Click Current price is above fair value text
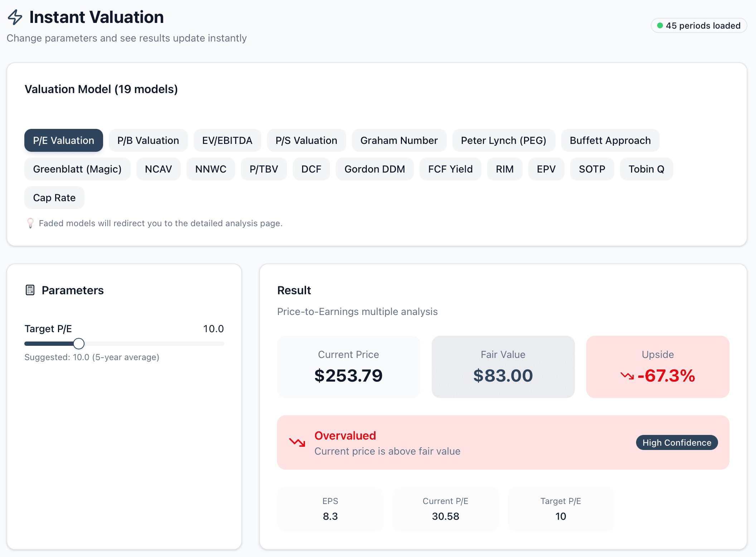This screenshot has width=756, height=557. (387, 451)
